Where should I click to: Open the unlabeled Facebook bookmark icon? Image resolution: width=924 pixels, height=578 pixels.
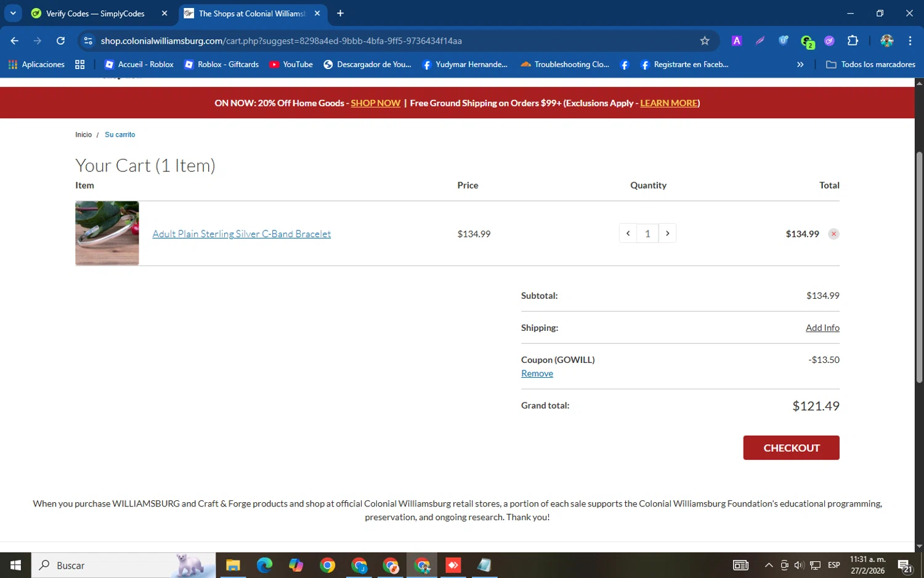point(624,64)
